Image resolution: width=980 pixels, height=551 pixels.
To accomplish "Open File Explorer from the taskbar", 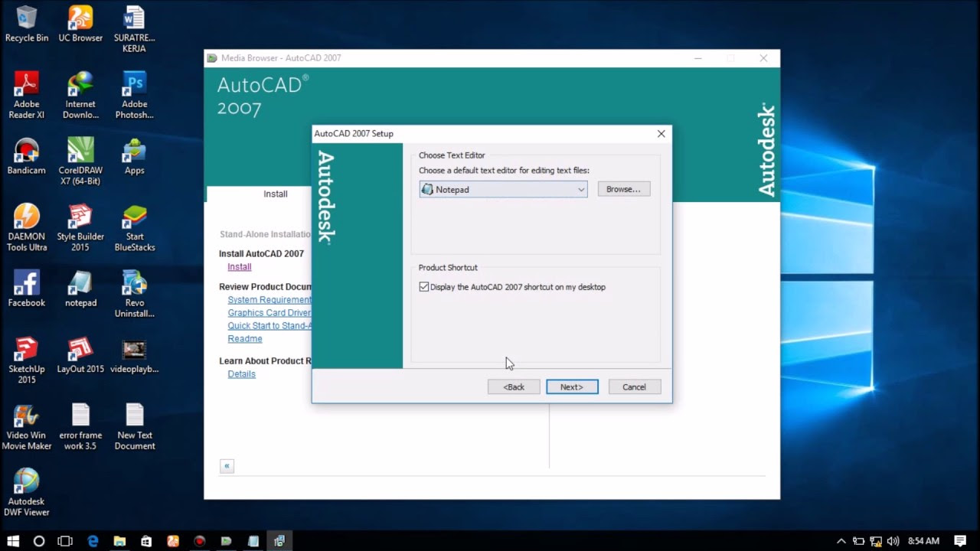I will pos(119,541).
